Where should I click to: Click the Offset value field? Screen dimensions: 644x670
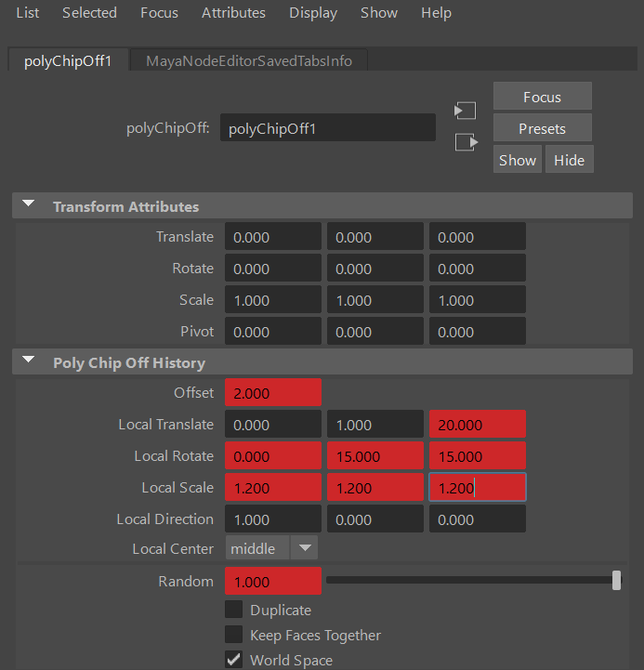(x=273, y=392)
